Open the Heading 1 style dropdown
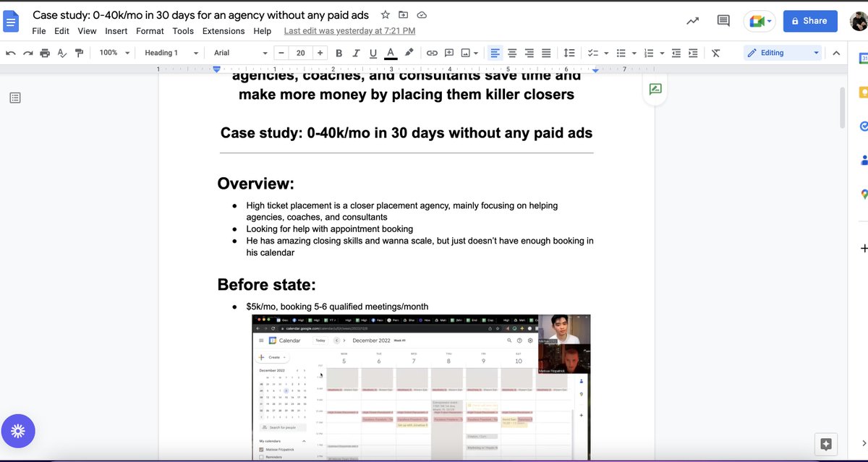 click(x=171, y=53)
